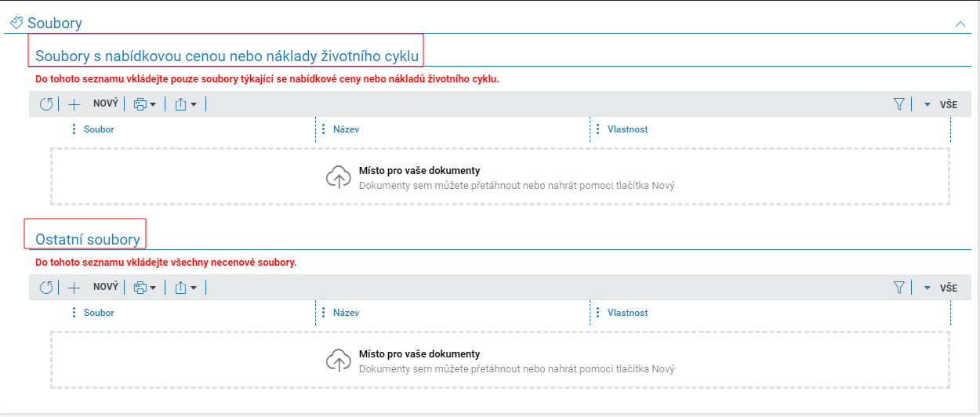This screenshot has width=980, height=417.
Task: Click the Soubory section header title
Action: click(x=55, y=24)
